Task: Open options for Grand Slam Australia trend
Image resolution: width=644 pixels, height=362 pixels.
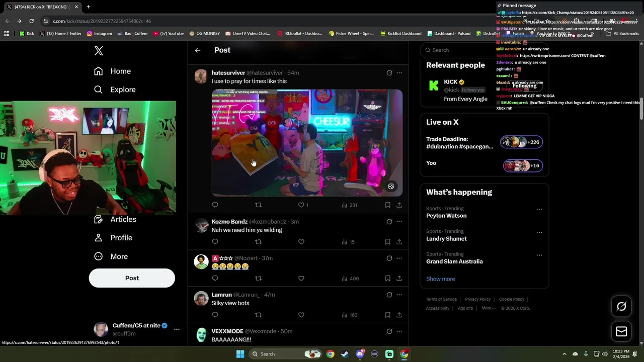Action: pyautogui.click(x=539, y=255)
